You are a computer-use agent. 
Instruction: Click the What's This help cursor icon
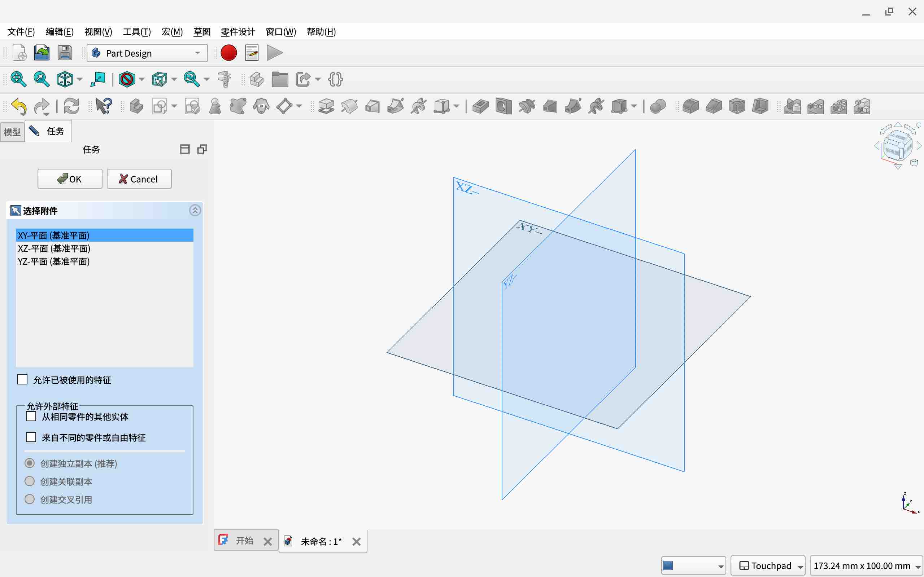[x=104, y=106]
